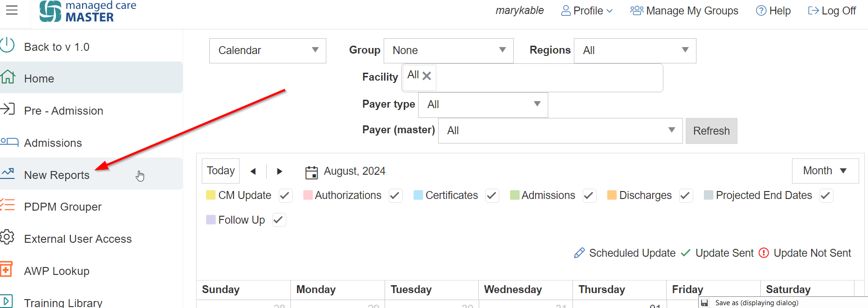The image size is (868, 308).
Task: Select Home in the sidebar
Action: click(91, 77)
